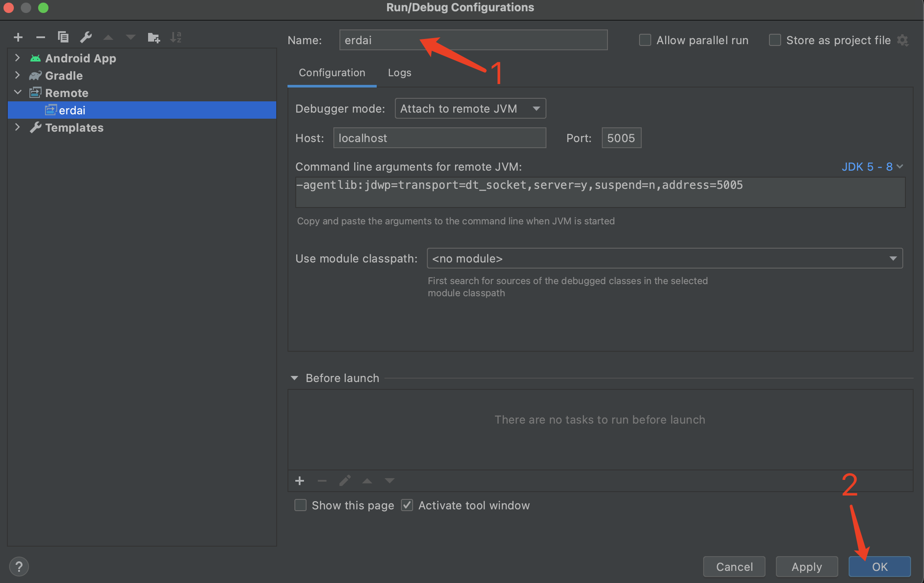Image resolution: width=924 pixels, height=583 pixels.
Task: Switch to the Logs tab
Action: tap(399, 73)
